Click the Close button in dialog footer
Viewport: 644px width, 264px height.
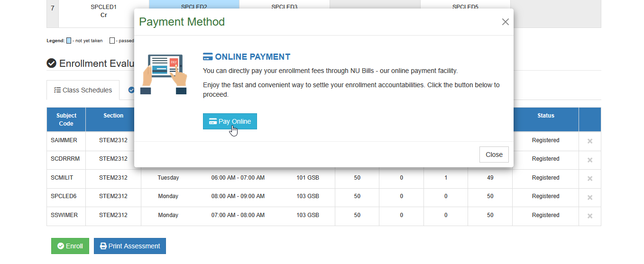[x=494, y=155]
